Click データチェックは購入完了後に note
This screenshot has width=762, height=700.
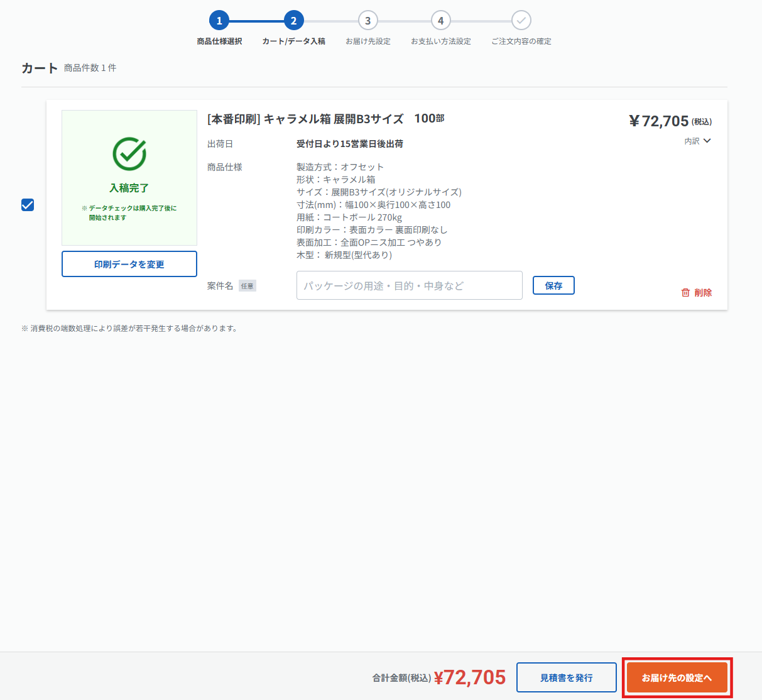point(129,213)
